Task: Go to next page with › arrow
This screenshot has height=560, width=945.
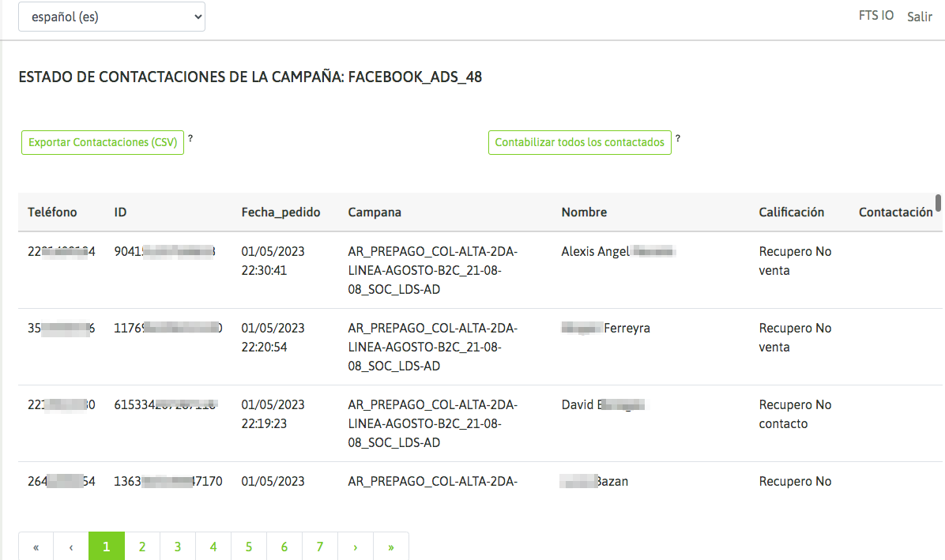Action: tap(356, 547)
